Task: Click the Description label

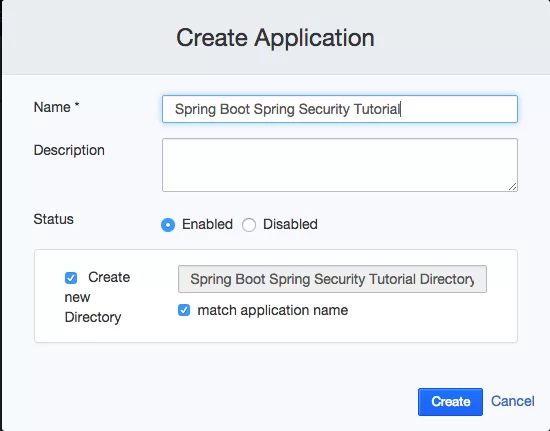Action: point(69,150)
